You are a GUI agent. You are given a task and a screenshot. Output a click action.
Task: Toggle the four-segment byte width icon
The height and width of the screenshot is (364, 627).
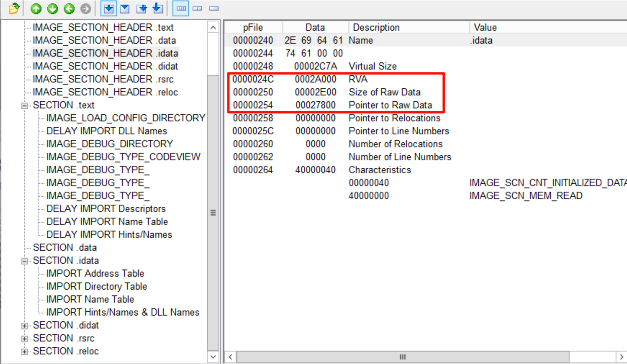tap(181, 8)
